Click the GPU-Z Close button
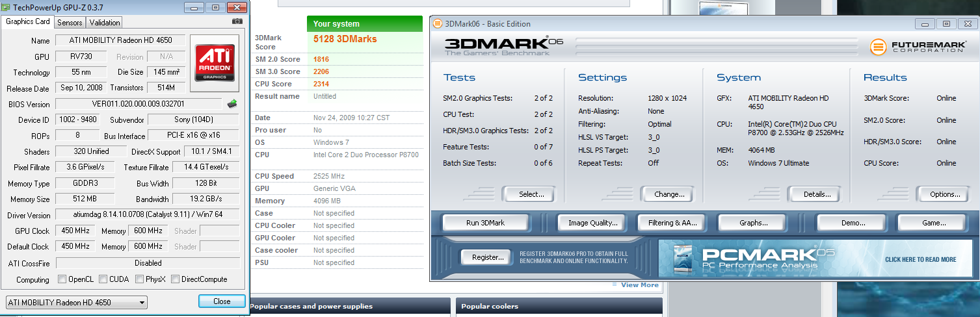The height and width of the screenshot is (317, 980). (222, 301)
